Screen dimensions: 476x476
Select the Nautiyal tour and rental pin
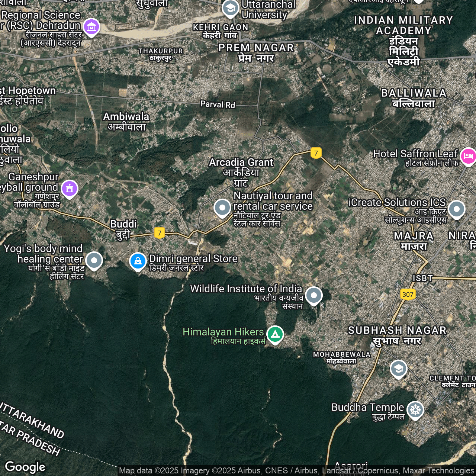[222, 208]
